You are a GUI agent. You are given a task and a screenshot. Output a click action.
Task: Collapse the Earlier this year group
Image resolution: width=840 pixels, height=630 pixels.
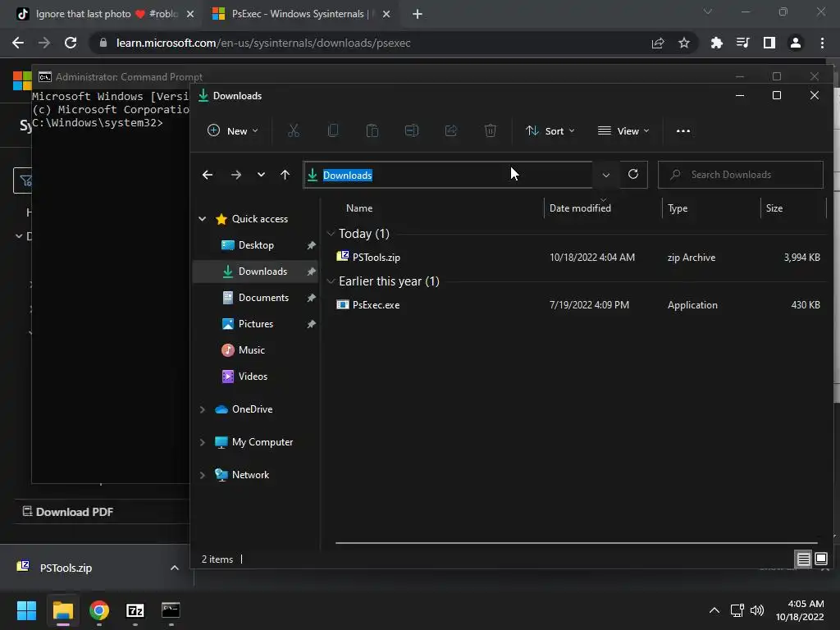click(331, 281)
